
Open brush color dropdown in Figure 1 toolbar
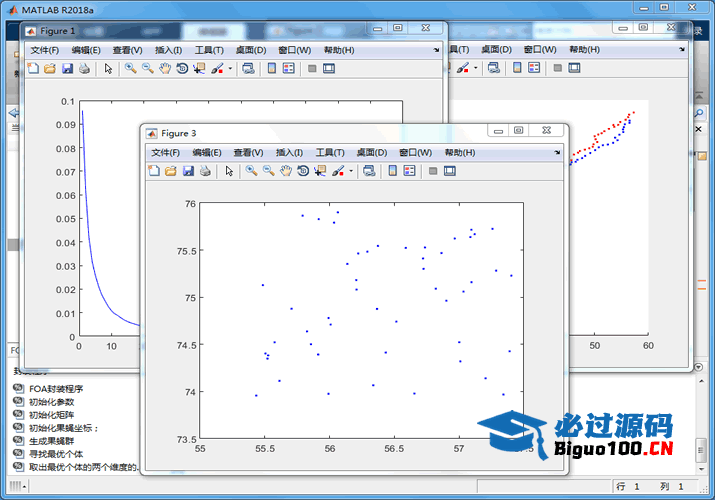pos(230,68)
